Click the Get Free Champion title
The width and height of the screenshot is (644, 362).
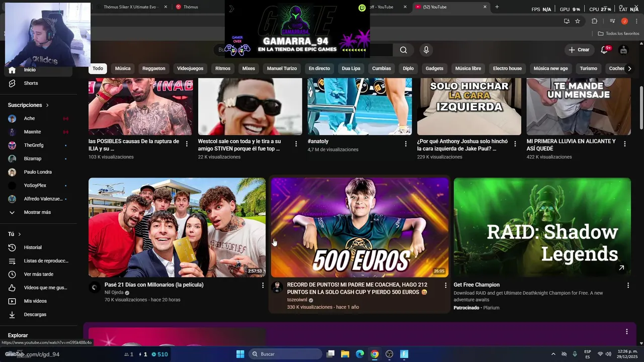pos(476,285)
